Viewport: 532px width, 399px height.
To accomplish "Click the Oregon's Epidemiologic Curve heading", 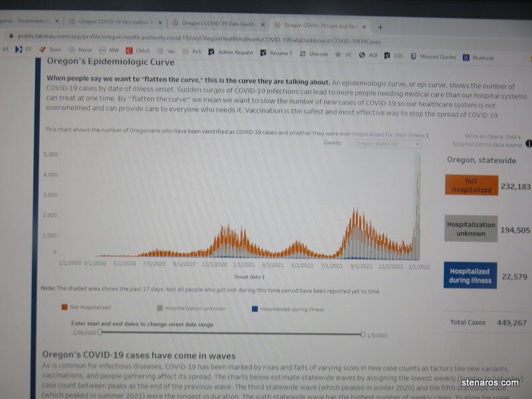I will click(x=110, y=62).
